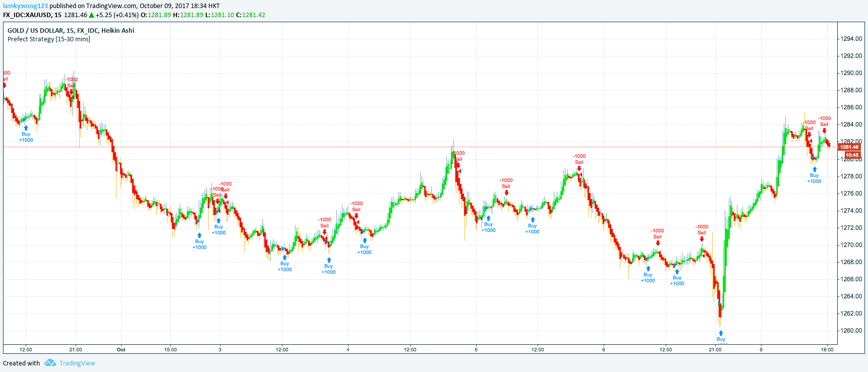Viewport: 868px width, 372px height.
Task: Click the 1260.00 price axis label
Action: click(x=851, y=331)
